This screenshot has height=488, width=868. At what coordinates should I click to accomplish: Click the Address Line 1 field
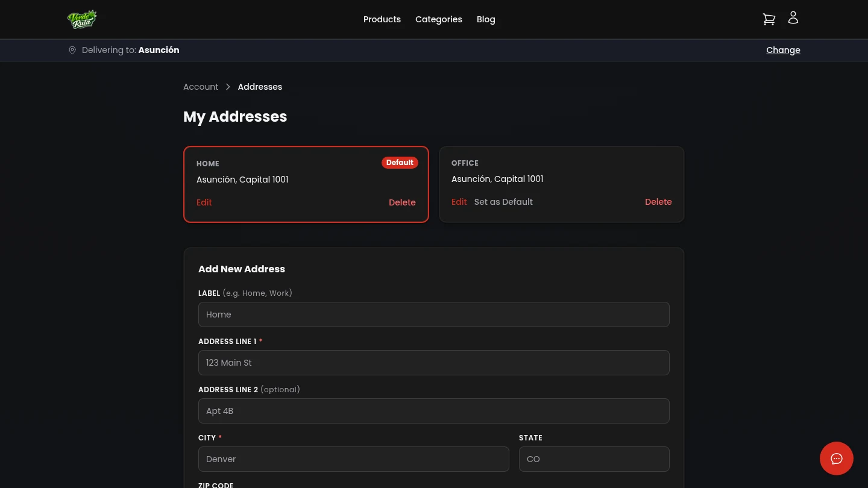(x=434, y=363)
